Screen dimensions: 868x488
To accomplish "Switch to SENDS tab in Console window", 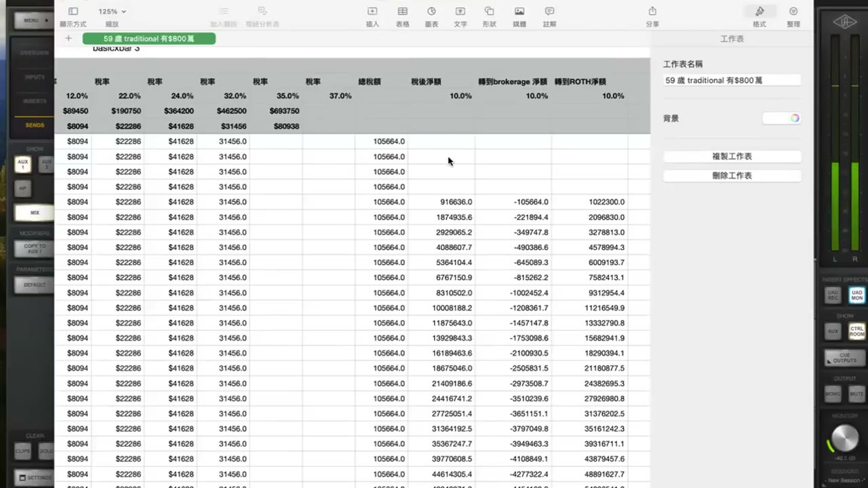I will [x=35, y=125].
